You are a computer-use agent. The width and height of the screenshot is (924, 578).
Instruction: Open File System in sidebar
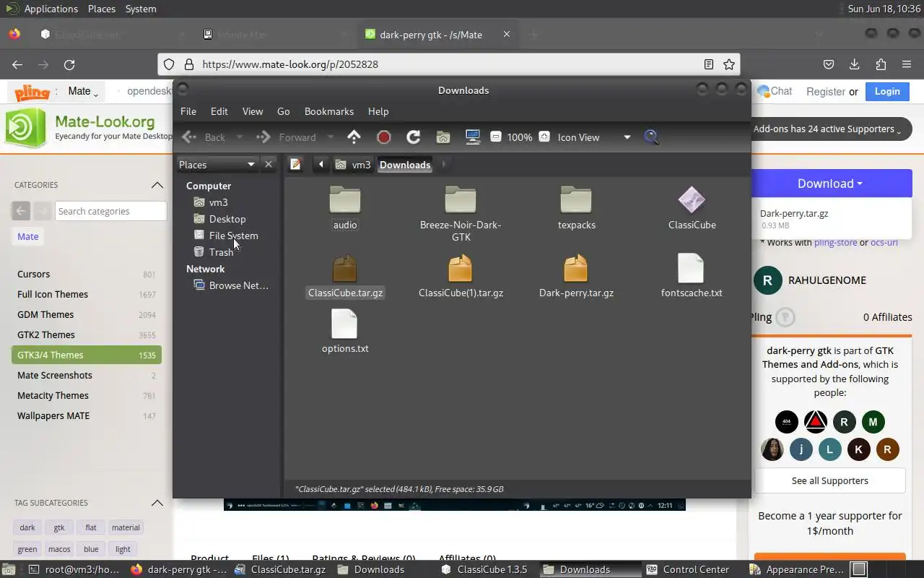[x=232, y=236]
